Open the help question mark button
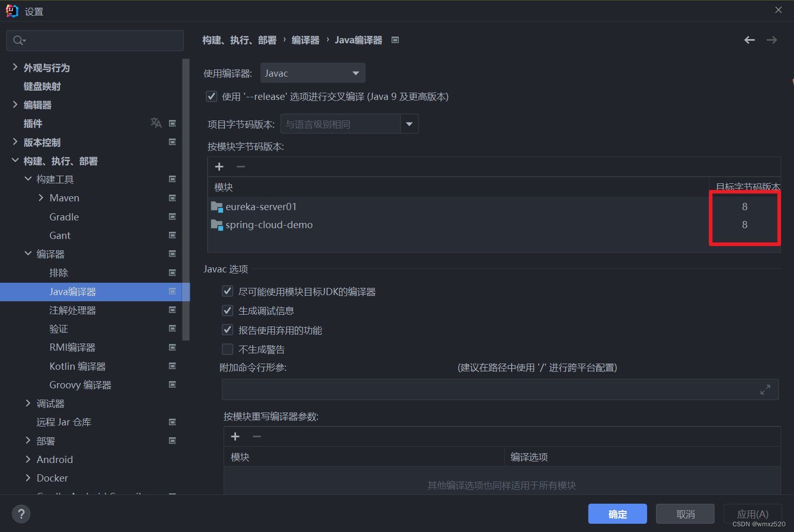The height and width of the screenshot is (532, 794). click(x=21, y=513)
